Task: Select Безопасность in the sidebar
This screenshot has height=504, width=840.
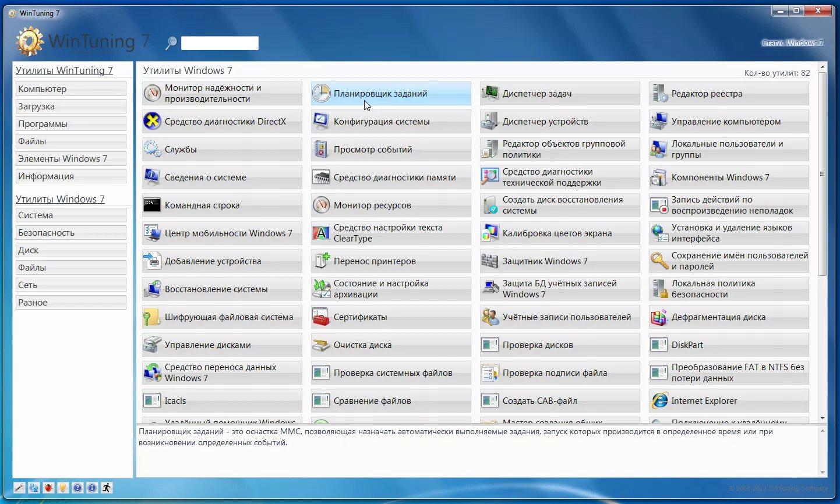Action: coord(71,233)
